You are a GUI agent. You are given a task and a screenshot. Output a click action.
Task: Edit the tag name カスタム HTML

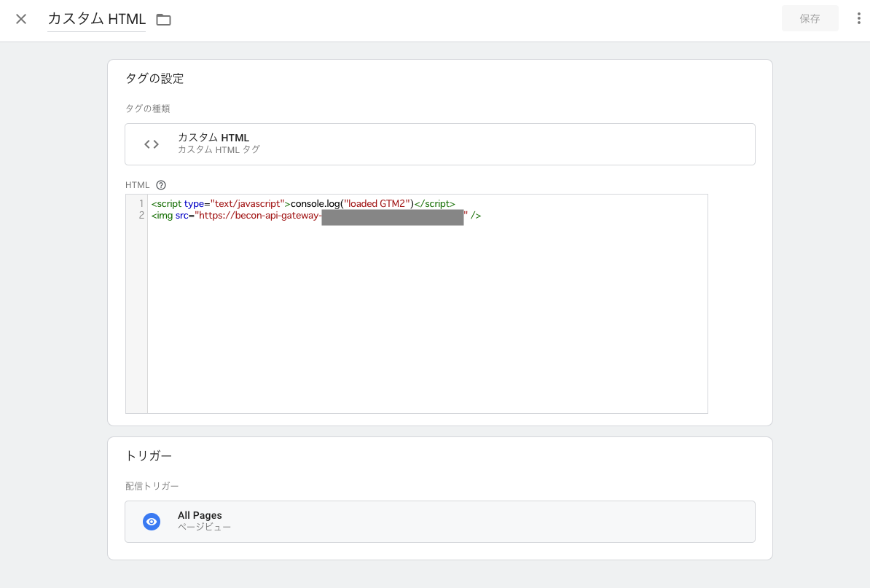[96, 19]
